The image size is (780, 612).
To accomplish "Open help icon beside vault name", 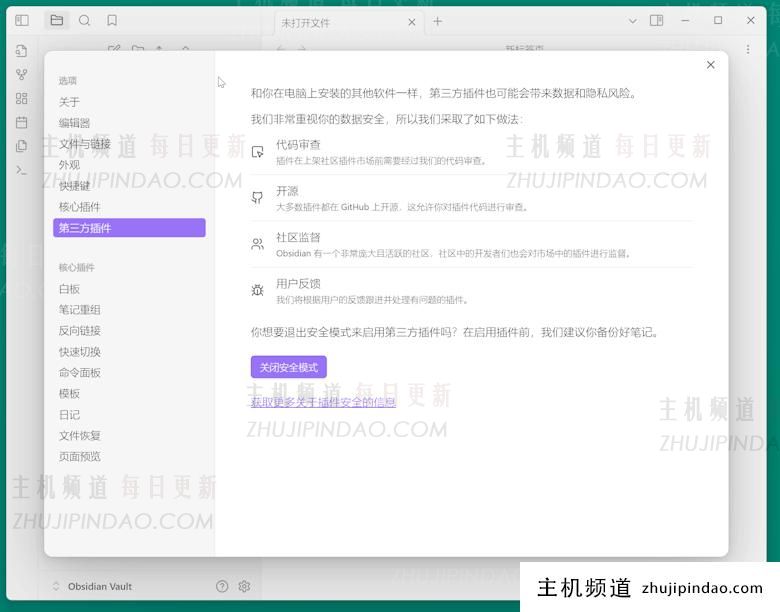I will click(222, 586).
